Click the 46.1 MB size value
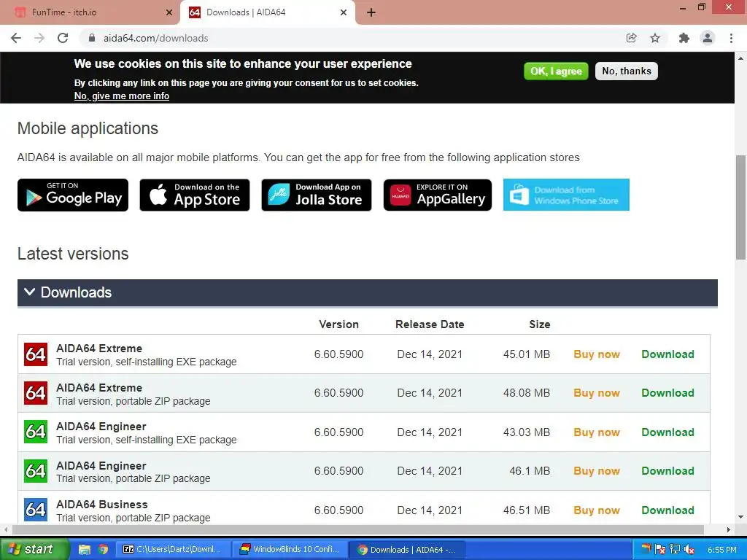Viewport: 747px width, 560px height. [530, 471]
